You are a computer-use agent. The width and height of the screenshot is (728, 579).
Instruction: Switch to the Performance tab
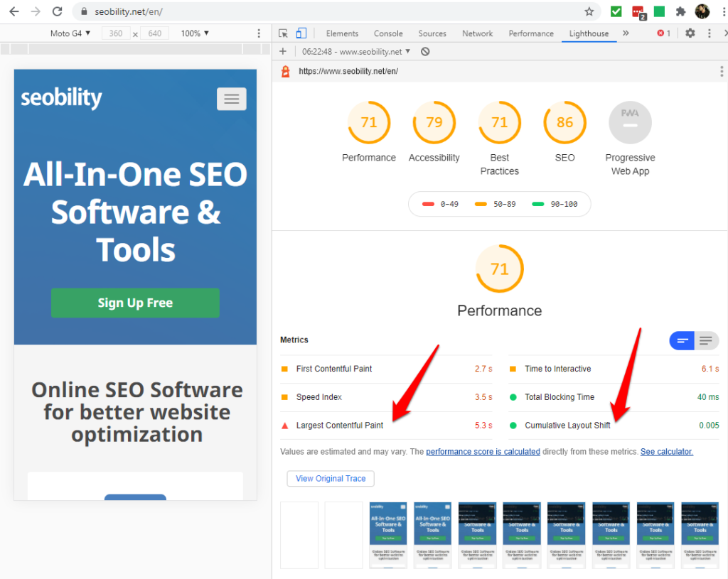(x=531, y=33)
